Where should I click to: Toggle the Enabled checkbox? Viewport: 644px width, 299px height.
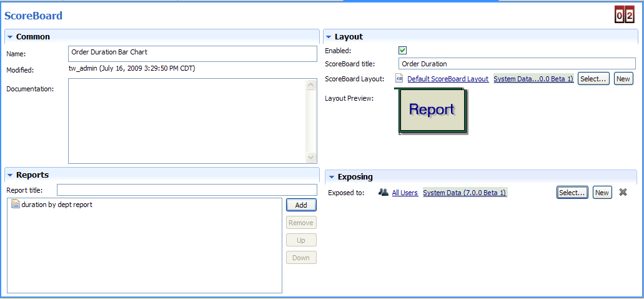coord(403,51)
